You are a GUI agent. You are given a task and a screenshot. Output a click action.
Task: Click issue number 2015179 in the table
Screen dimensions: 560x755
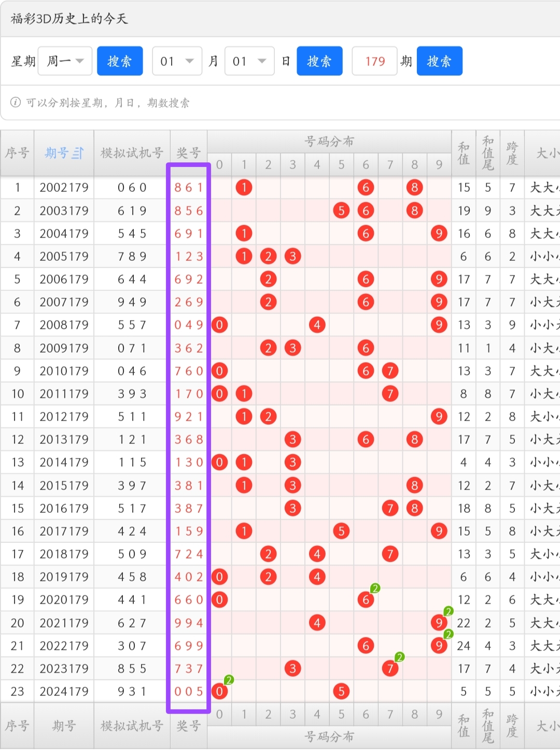[64, 485]
